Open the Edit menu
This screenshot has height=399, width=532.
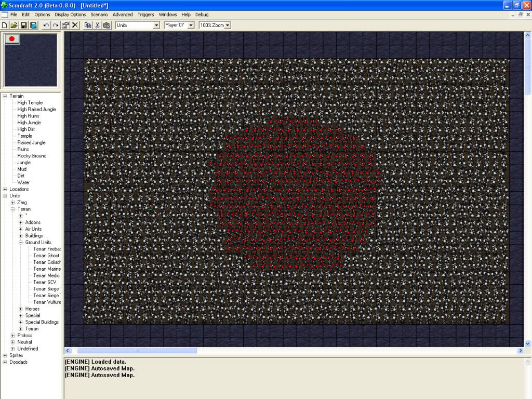[x=26, y=15]
